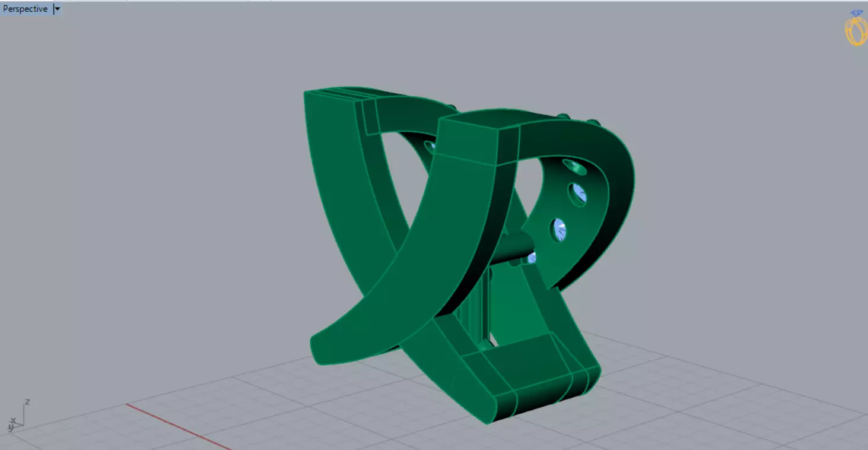Select the Perspective viewport title label
The image size is (868, 450).
click(26, 9)
